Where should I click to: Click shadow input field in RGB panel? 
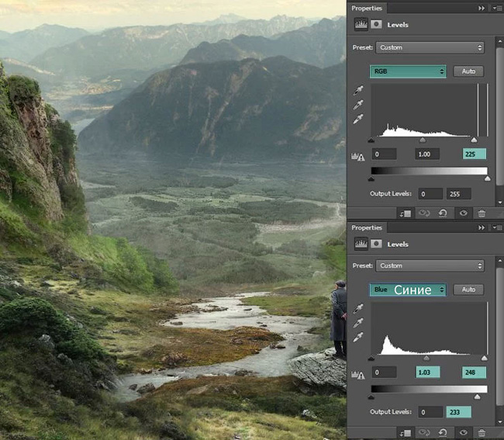384,154
